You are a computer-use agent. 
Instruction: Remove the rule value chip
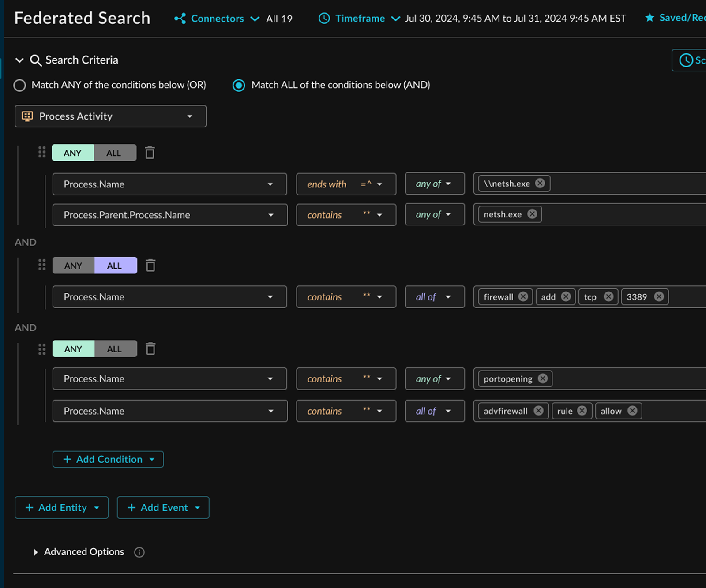(x=582, y=411)
